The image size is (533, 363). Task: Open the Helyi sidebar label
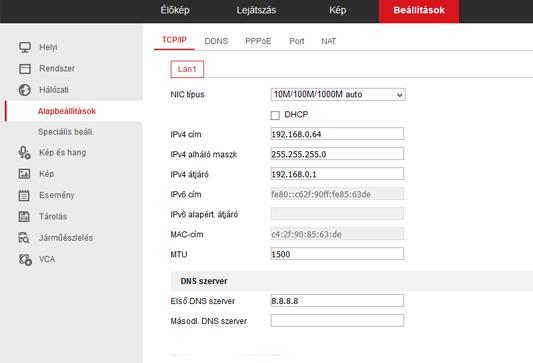(x=48, y=47)
